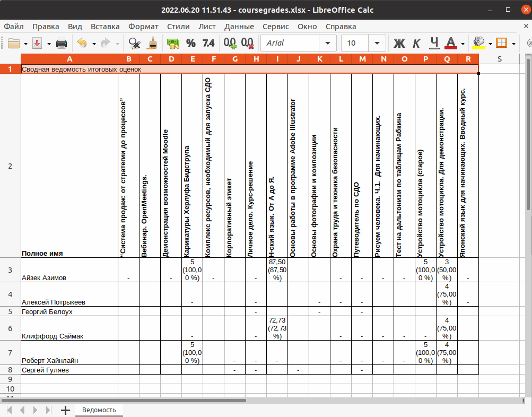Toggle bold formatting (Ж)
Viewport: 532px width, 417px height.
399,43
